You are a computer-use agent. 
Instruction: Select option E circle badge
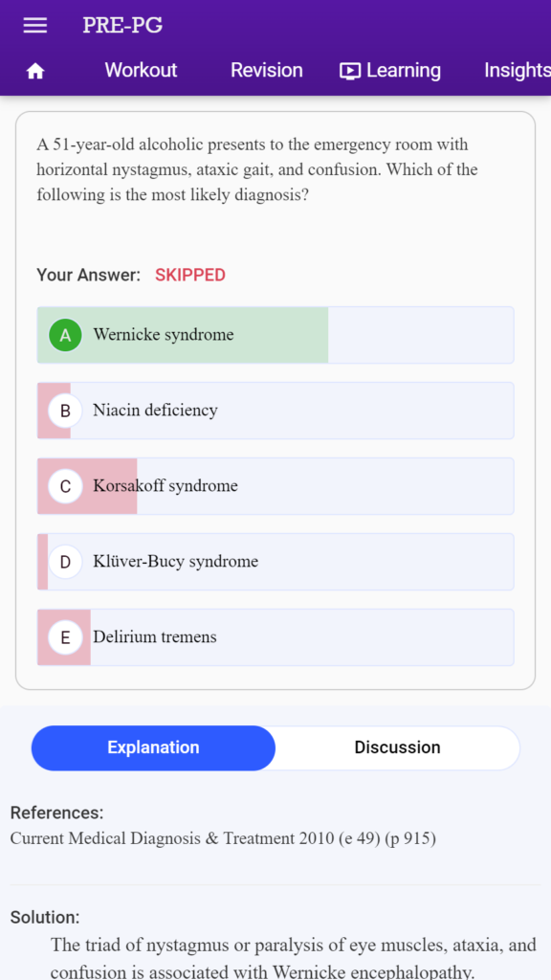tap(66, 637)
